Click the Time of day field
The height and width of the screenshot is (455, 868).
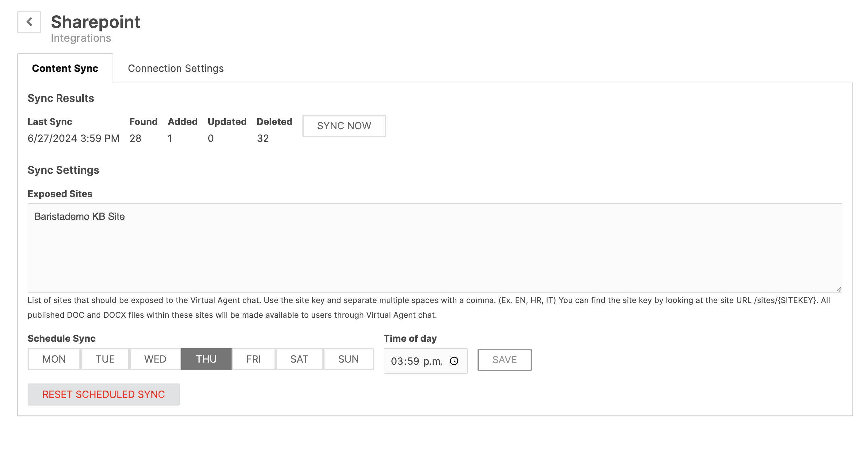point(425,361)
